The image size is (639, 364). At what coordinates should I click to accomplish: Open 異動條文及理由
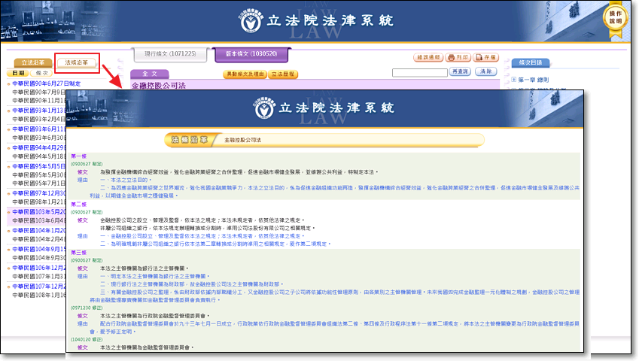point(245,74)
